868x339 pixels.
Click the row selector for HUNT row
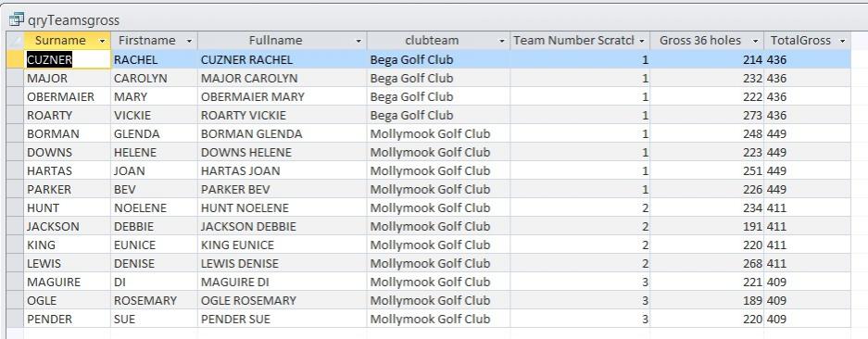[15, 207]
